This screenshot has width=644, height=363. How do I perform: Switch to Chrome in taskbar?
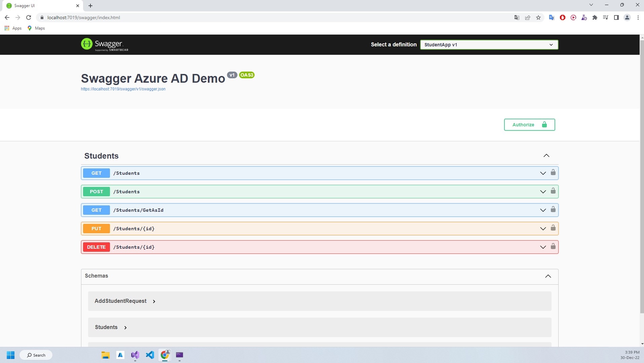[165, 355]
